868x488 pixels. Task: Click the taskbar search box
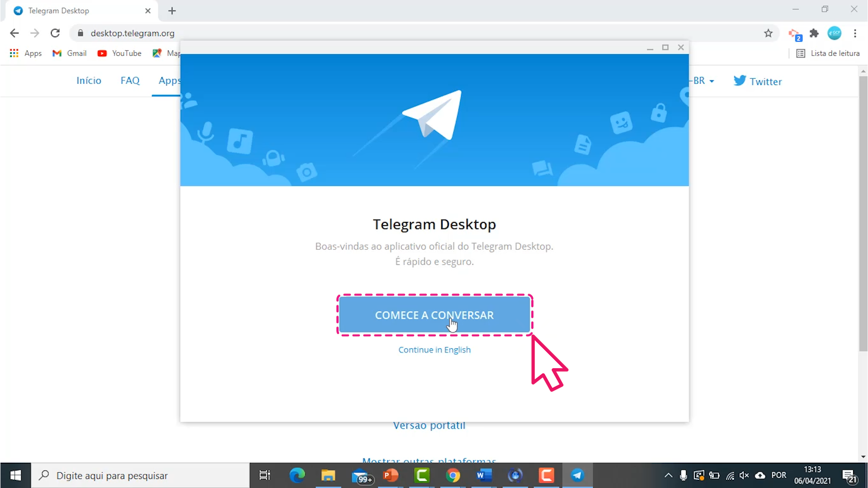pyautogui.click(x=140, y=475)
